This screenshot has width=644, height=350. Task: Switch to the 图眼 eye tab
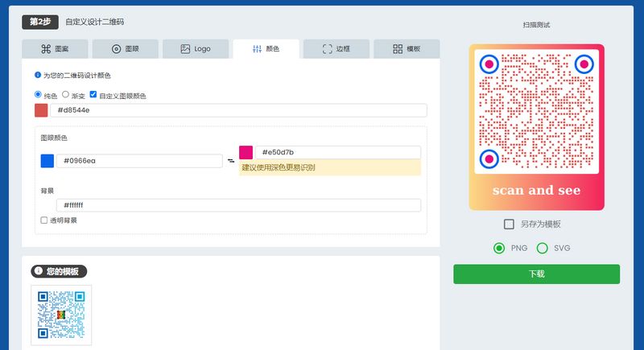tap(126, 49)
